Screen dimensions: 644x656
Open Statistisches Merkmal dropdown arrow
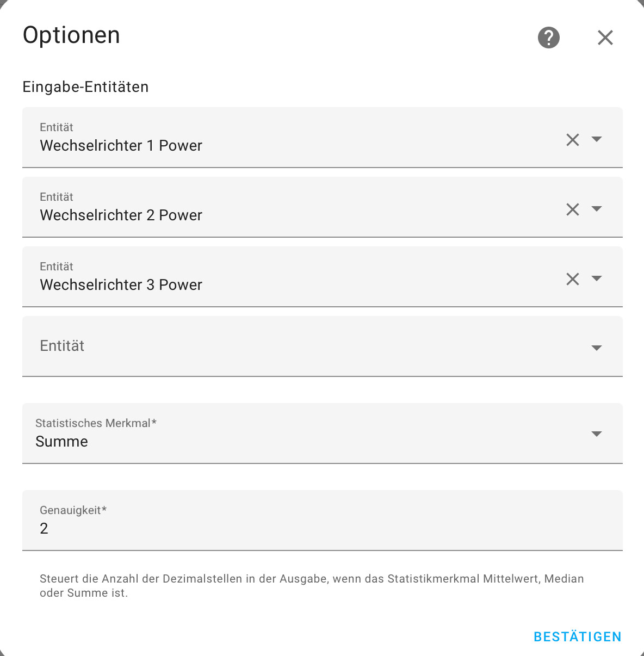coord(597,434)
